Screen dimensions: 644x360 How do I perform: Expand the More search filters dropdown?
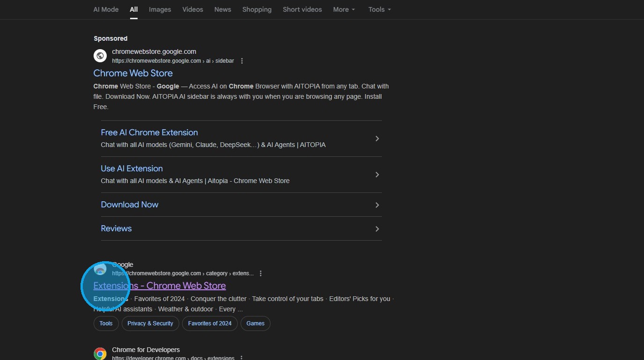pyautogui.click(x=344, y=9)
